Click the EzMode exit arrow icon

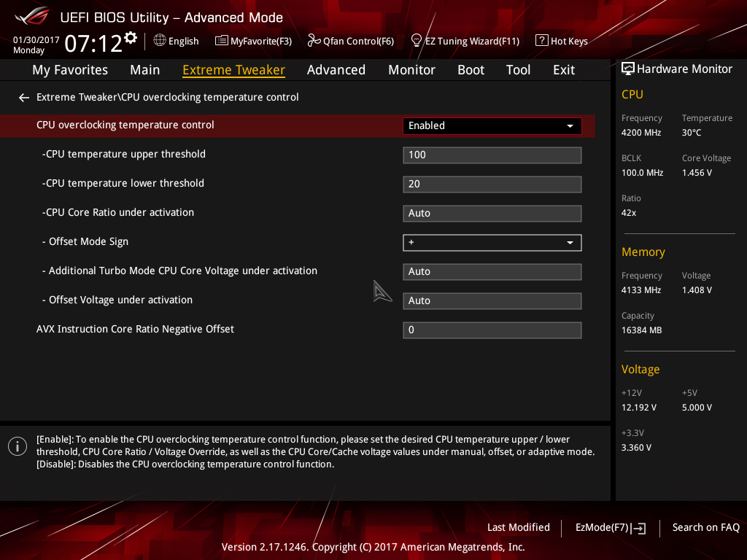click(639, 528)
